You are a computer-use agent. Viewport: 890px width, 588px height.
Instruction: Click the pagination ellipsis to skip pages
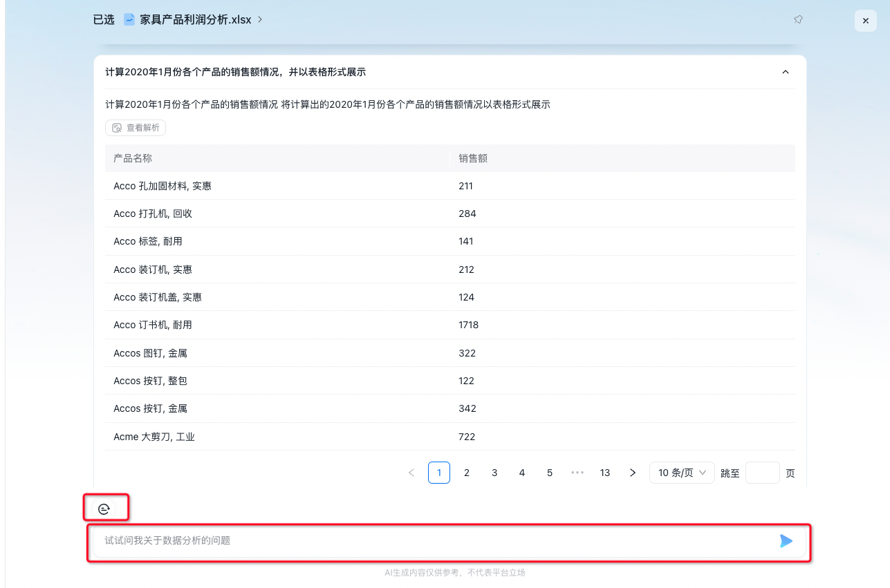pyautogui.click(x=577, y=473)
